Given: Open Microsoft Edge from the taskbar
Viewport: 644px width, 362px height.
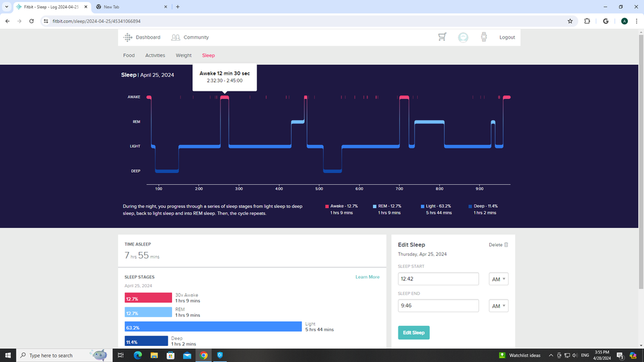Looking at the screenshot, I should [x=137, y=355].
